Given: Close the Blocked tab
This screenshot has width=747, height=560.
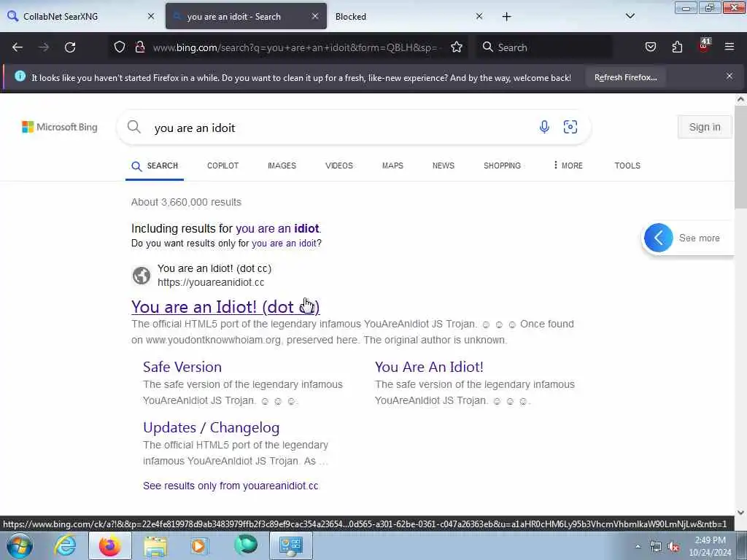Looking at the screenshot, I should tap(479, 16).
